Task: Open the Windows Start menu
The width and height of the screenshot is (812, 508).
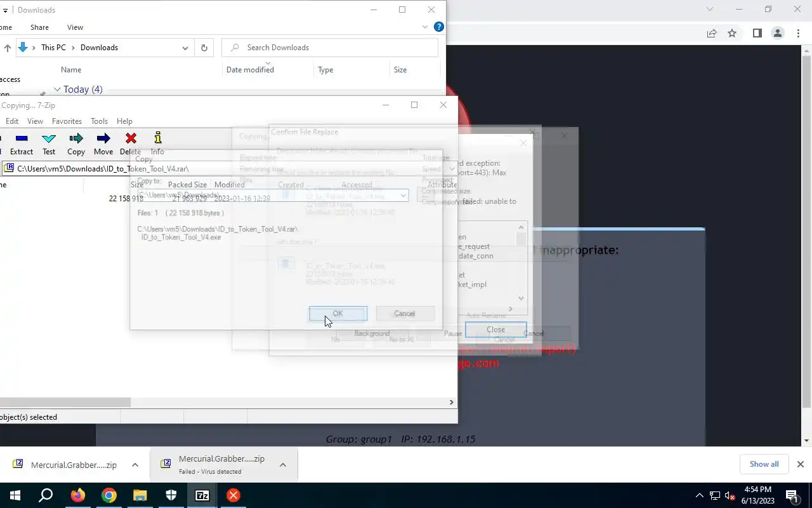Action: (x=15, y=495)
